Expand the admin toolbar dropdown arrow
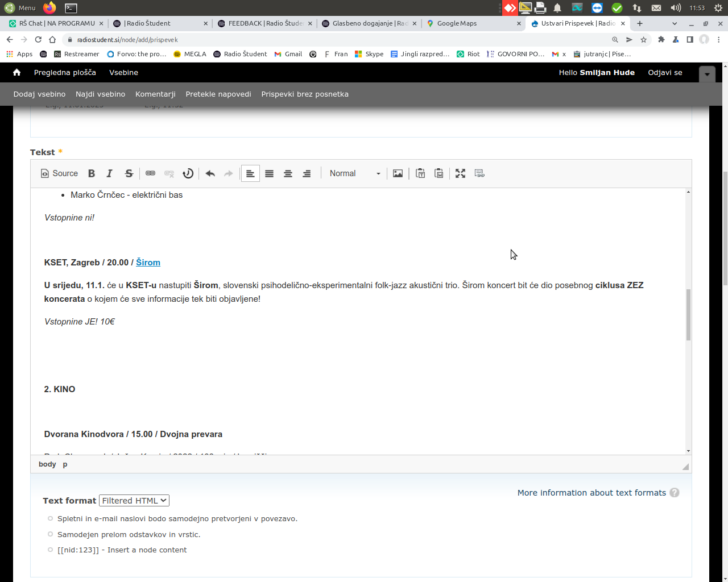 click(x=707, y=74)
